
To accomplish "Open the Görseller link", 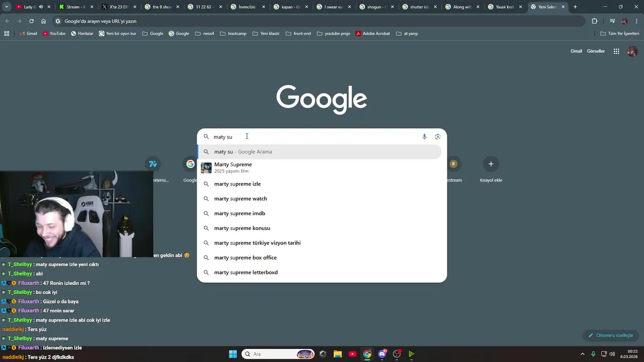I will (x=596, y=51).
